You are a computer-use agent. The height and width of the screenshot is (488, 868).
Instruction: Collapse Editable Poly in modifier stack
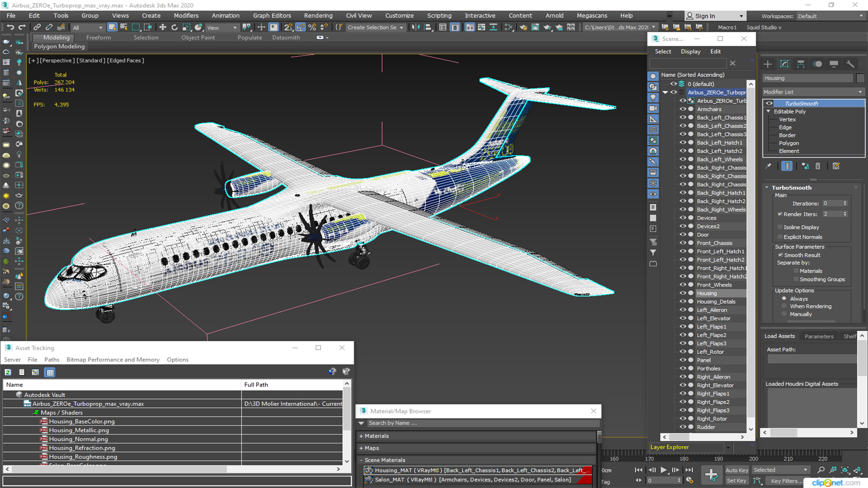768,112
